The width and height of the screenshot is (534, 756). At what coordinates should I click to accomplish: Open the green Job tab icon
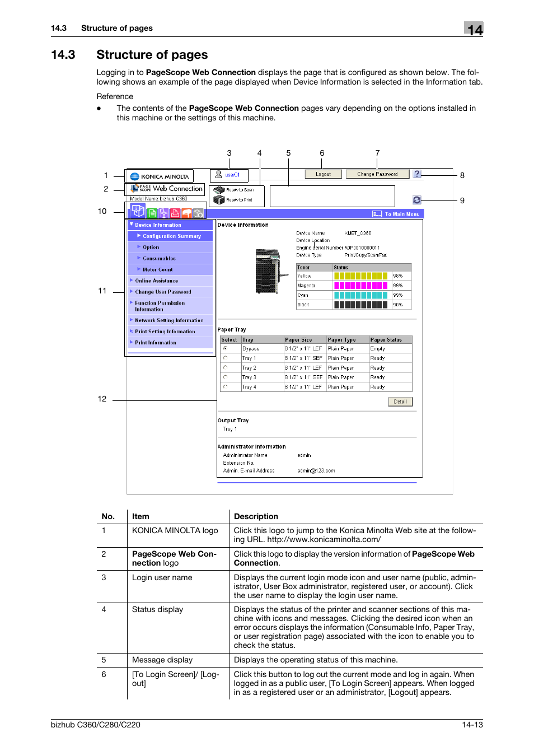pyautogui.click(x=152, y=213)
